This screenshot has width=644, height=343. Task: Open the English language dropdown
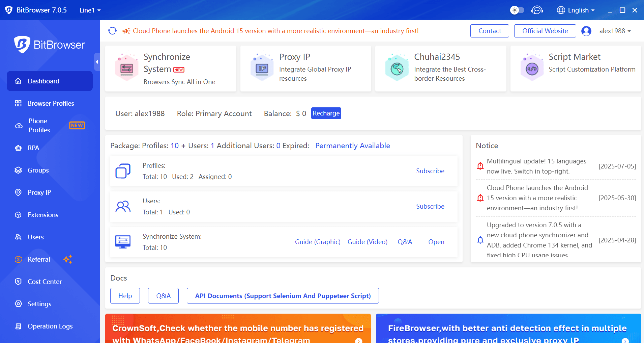point(576,10)
